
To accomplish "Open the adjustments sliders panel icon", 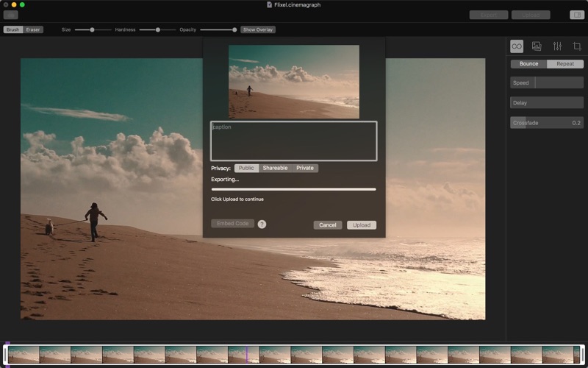I will click(x=557, y=46).
